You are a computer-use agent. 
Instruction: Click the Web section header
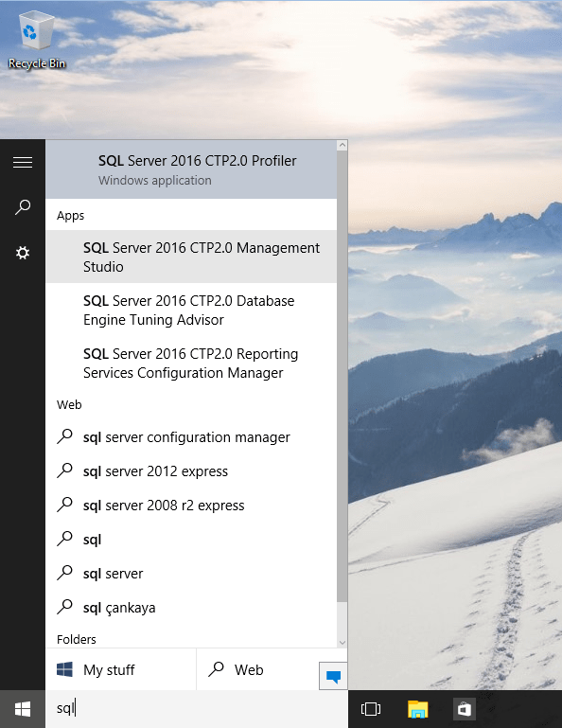click(x=69, y=405)
